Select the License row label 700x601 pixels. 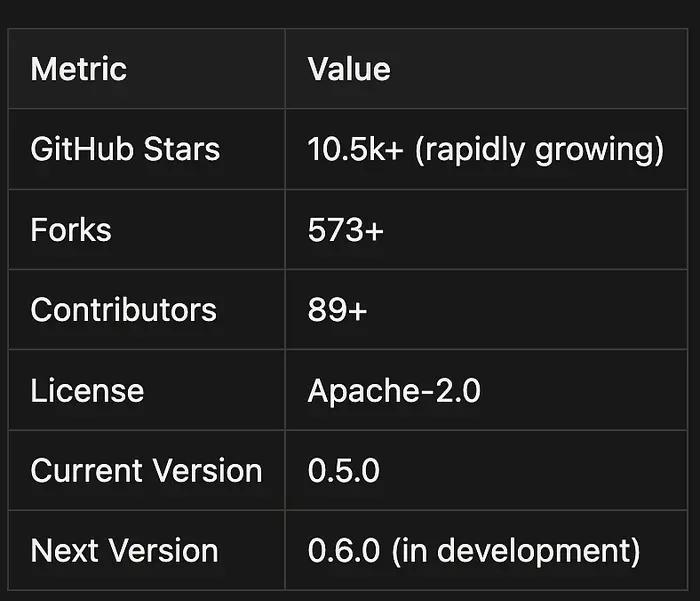[87, 390]
